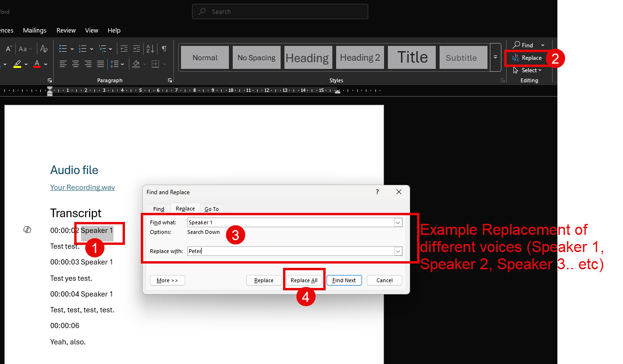
Task: Toggle show paragraph marks (¶)
Action: pyautogui.click(x=164, y=49)
